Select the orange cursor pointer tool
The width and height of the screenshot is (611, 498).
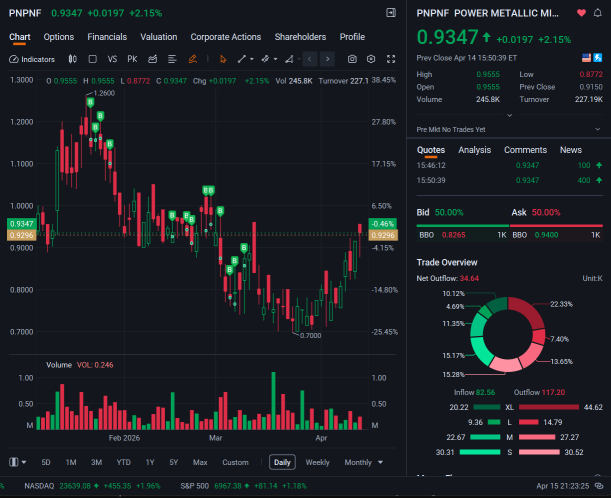click(223, 59)
